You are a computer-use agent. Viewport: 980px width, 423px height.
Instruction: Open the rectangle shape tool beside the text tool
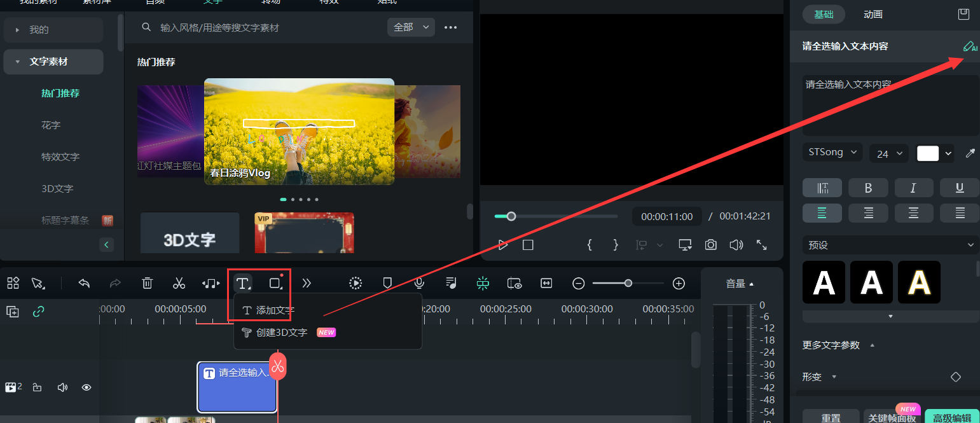275,283
